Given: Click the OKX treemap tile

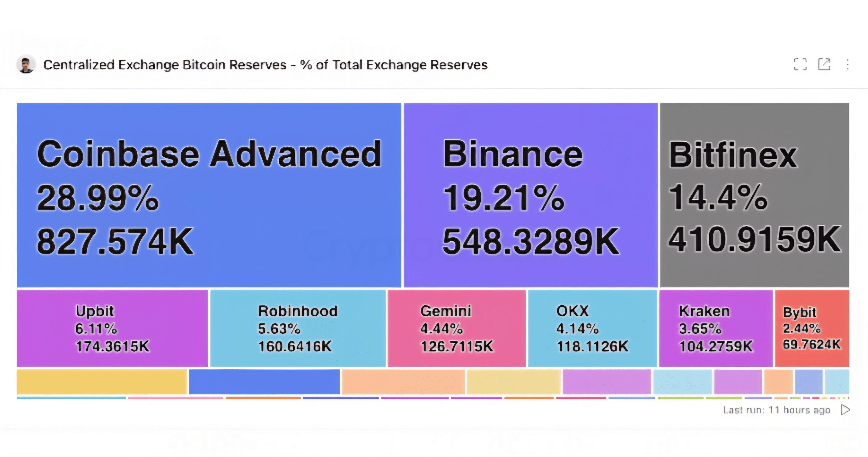Looking at the screenshot, I should coord(592,328).
